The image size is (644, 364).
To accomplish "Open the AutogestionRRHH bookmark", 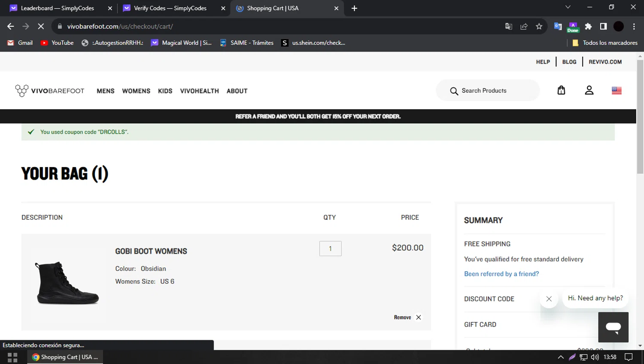I will [x=112, y=43].
